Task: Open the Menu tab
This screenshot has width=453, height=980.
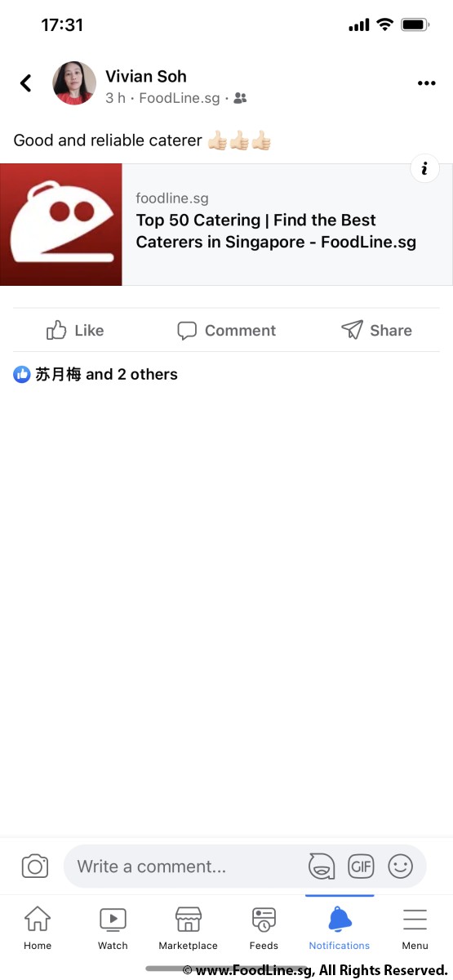Action: (415, 929)
